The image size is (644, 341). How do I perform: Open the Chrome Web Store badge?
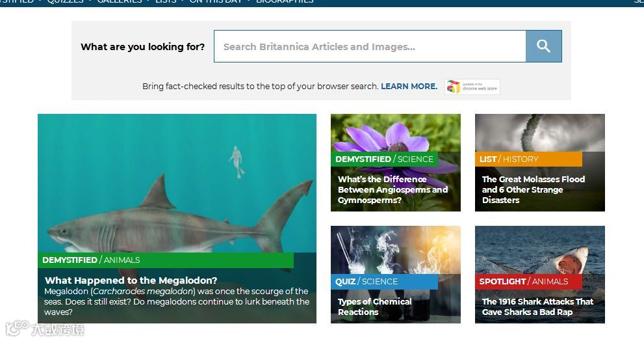coord(472,87)
